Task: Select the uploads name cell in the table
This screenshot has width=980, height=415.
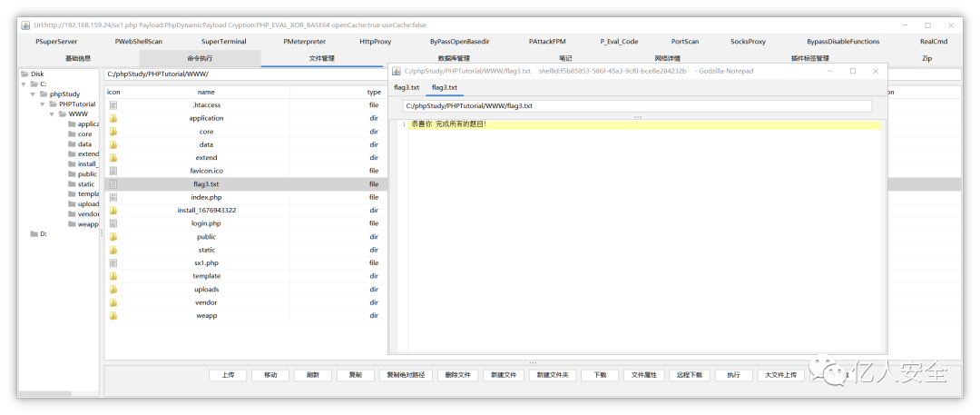Action: tap(206, 289)
